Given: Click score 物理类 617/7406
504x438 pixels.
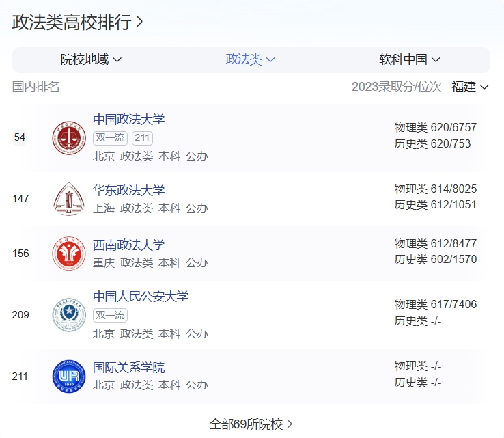Looking at the screenshot, I should [436, 304].
